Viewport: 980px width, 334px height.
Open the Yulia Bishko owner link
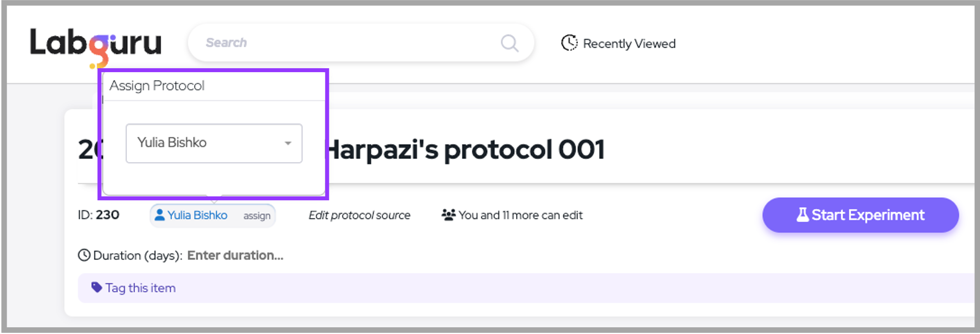197,215
